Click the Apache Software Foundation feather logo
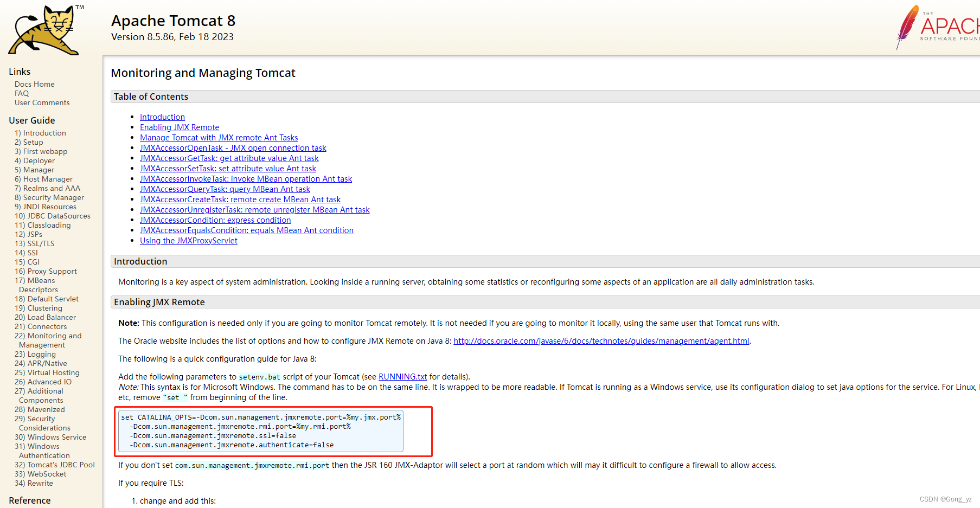Screen dimensions: 980x508 (x=938, y=27)
